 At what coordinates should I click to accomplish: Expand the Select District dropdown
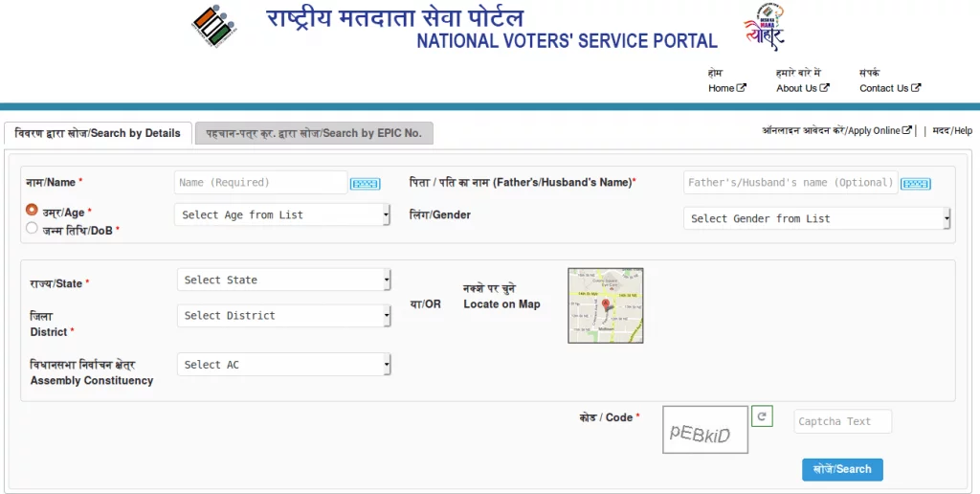283,315
